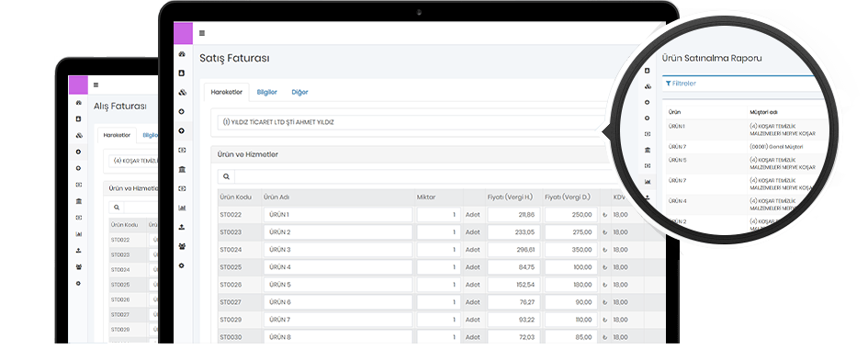Click the 18,00 KDV value in ÜRÜN 3 row
Image resolution: width=868 pixels, height=349 pixels.
(621, 250)
